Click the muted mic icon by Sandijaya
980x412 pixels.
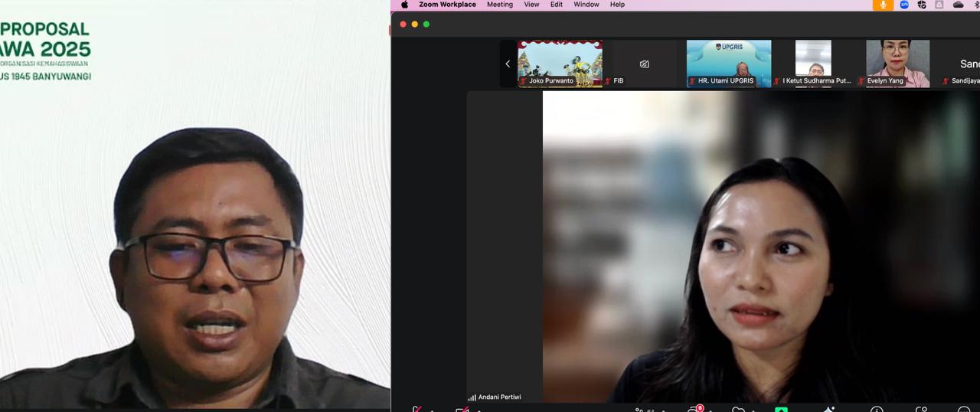946,80
